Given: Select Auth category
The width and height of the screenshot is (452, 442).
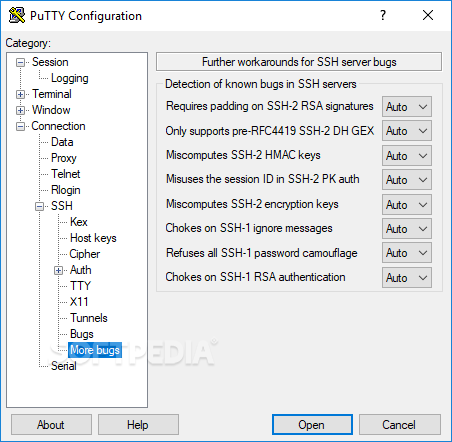Looking at the screenshot, I should coord(81,270).
